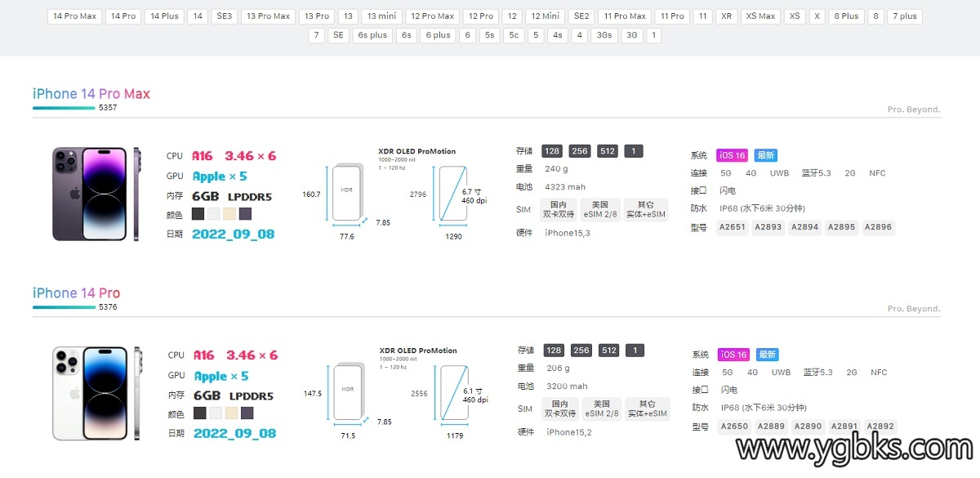Click the 国内 双卡双待 SIM tag for 14 Pro Max
980x478 pixels.
point(559,209)
